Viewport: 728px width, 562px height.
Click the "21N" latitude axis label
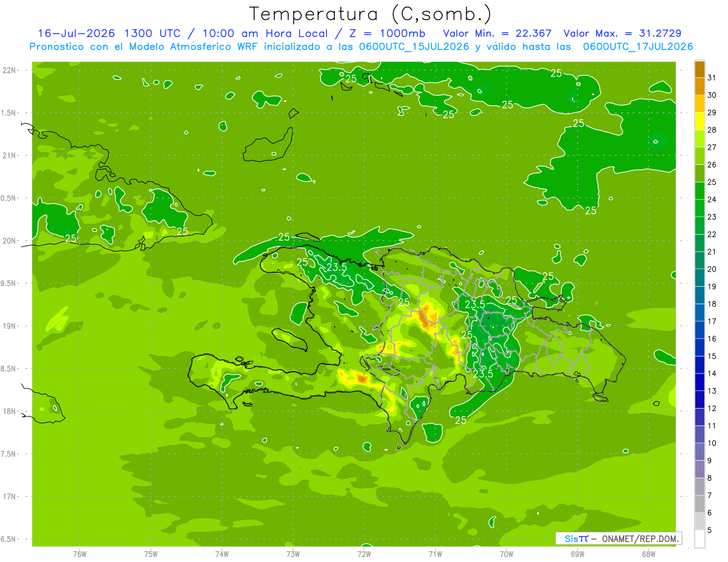[x=10, y=155]
